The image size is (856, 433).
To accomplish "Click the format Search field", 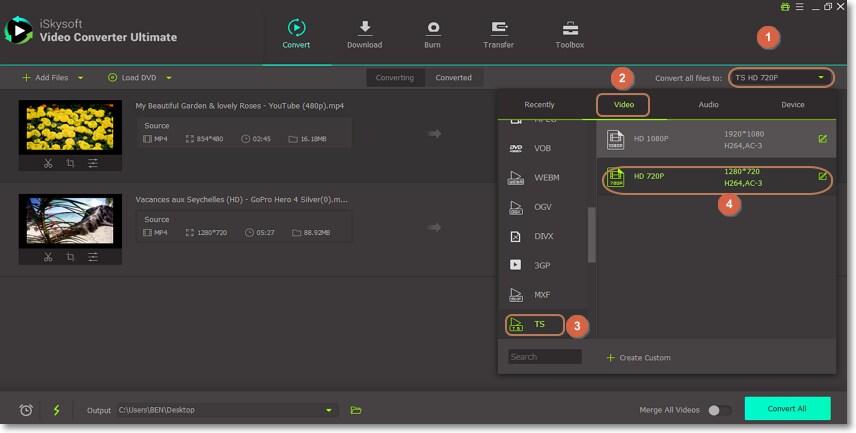I will 545,357.
